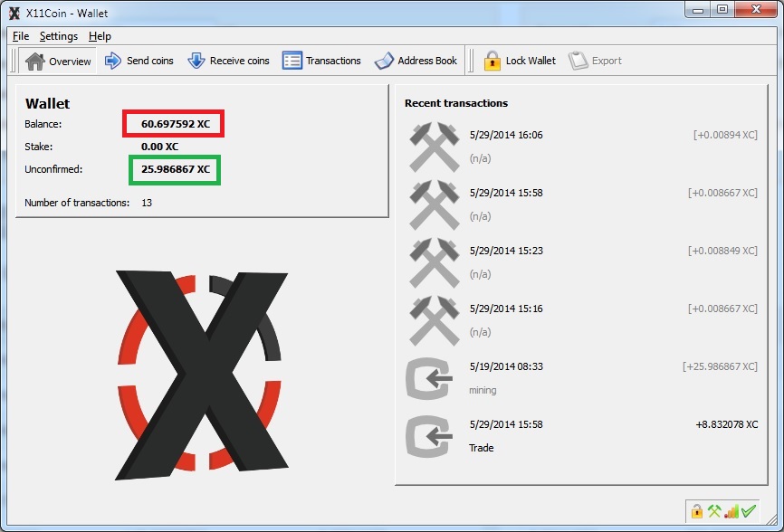Viewport: 784px width, 532px height.
Task: Click the received icon for Trade transaction
Action: click(x=429, y=437)
